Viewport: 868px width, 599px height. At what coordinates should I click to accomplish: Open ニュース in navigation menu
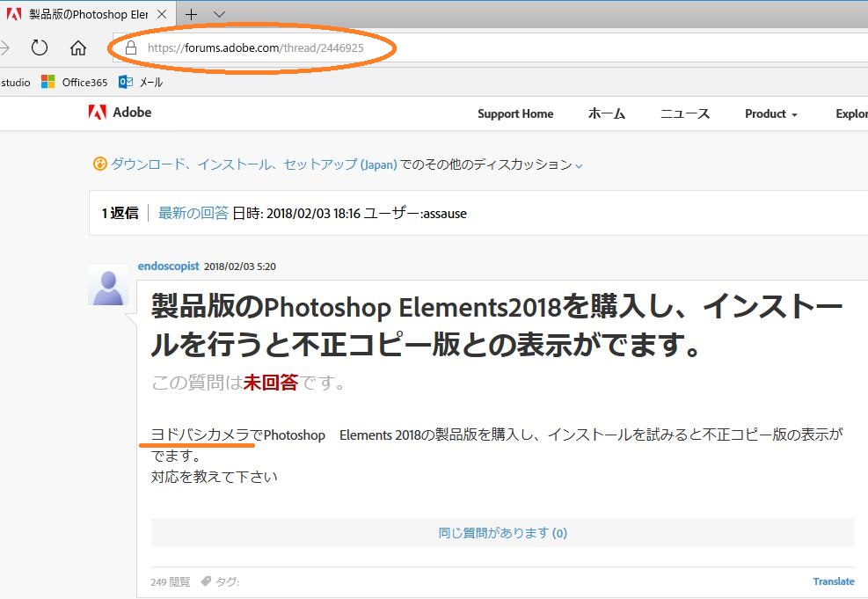point(685,113)
